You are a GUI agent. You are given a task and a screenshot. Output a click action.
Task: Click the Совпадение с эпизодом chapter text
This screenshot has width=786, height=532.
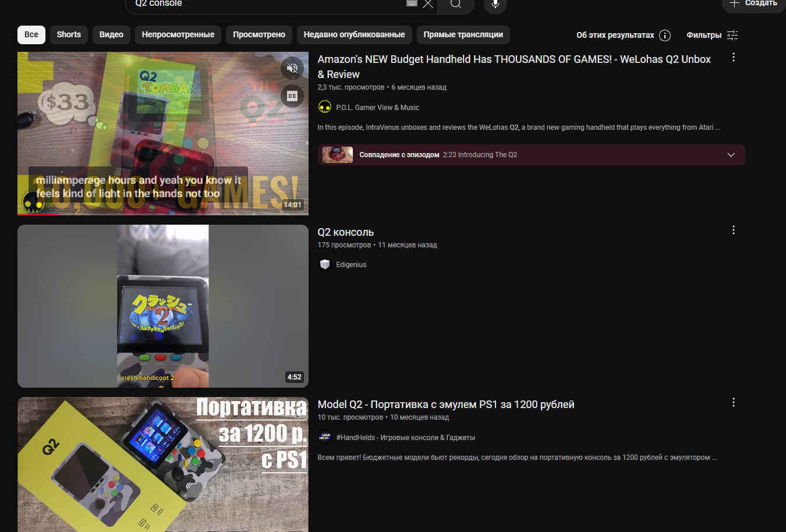click(x=399, y=155)
